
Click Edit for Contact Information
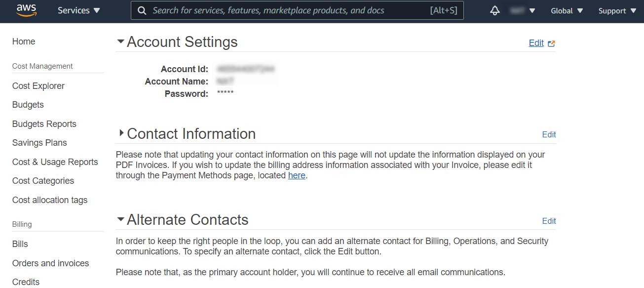[x=549, y=134]
